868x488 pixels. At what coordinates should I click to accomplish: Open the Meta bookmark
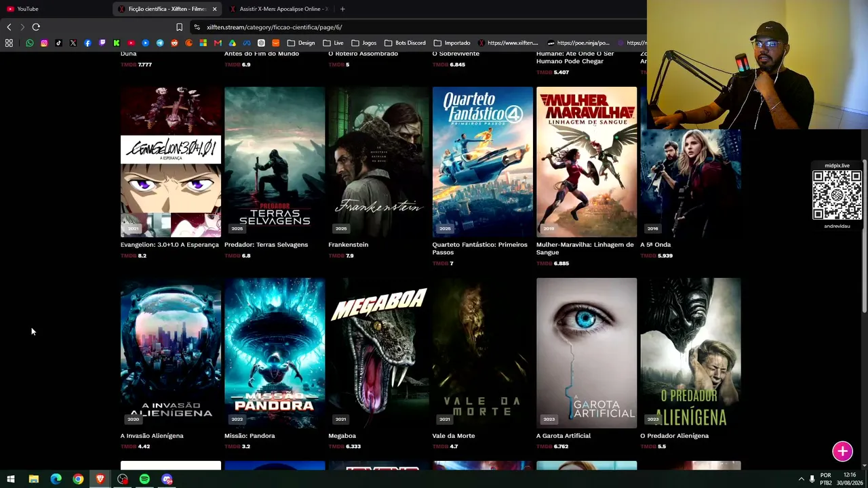pyautogui.click(x=247, y=43)
